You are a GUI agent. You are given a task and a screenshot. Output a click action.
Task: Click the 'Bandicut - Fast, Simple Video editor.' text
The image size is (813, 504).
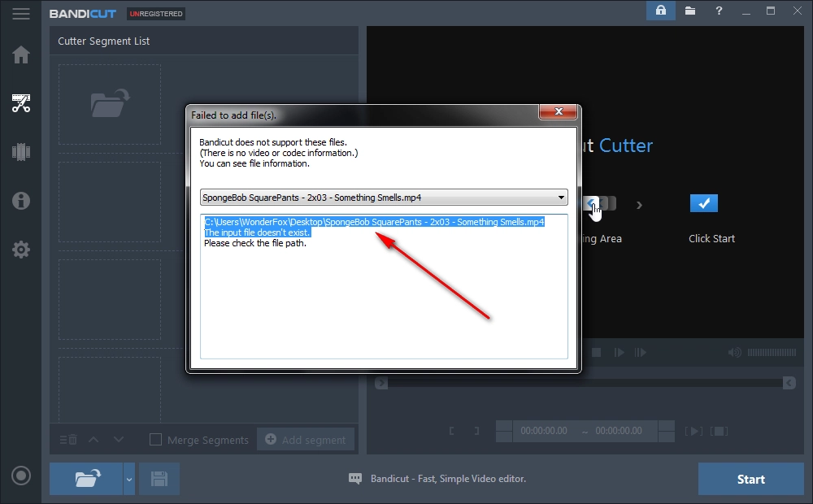[448, 479]
